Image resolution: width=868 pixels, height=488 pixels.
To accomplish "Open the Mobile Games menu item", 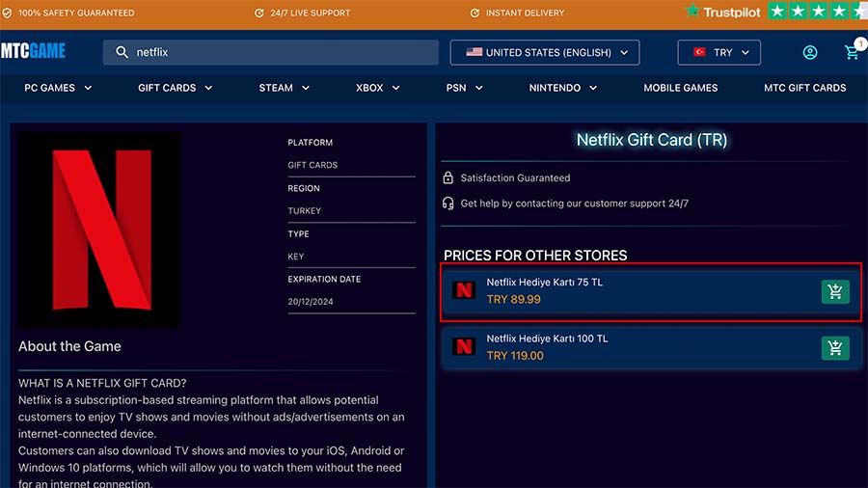I will click(x=680, y=88).
